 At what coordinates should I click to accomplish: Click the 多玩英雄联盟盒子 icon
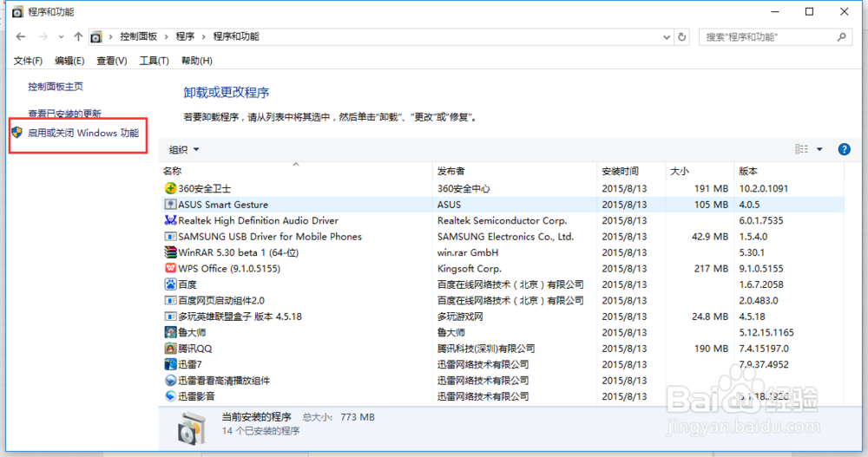pyautogui.click(x=170, y=317)
